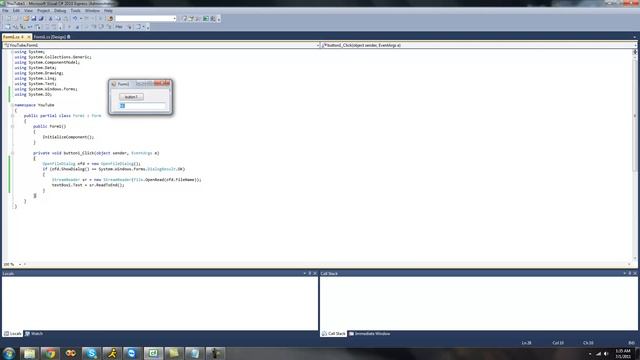The height and width of the screenshot is (360, 640).
Task: Open Google Chrome from the taskbar
Action: pyautogui.click(x=50, y=353)
